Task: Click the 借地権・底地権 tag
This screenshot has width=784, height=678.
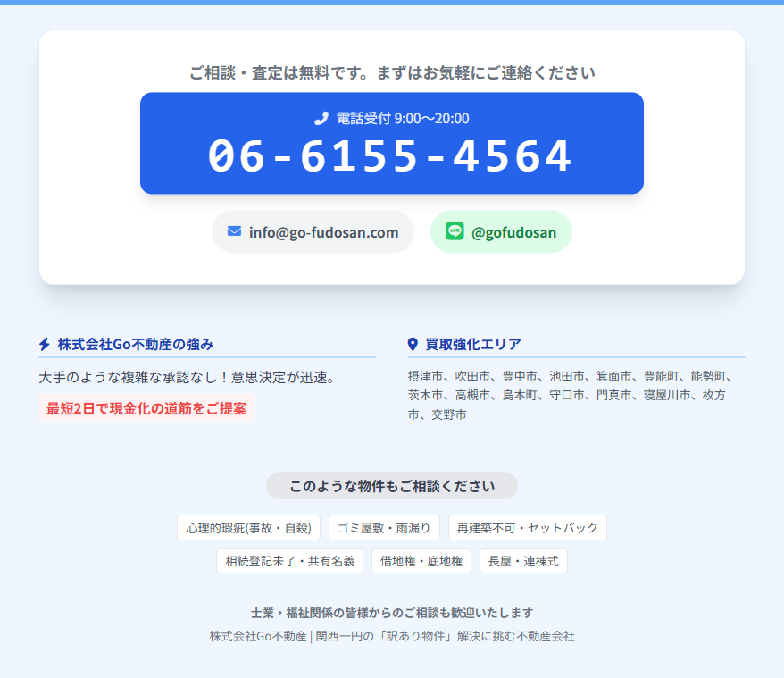Action: click(421, 561)
